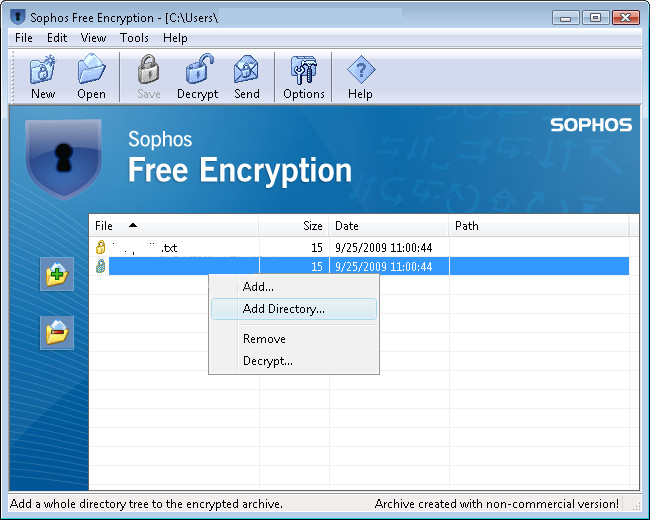
Task: Click the Decrypt open-padlock toolbar icon
Action: [x=199, y=69]
